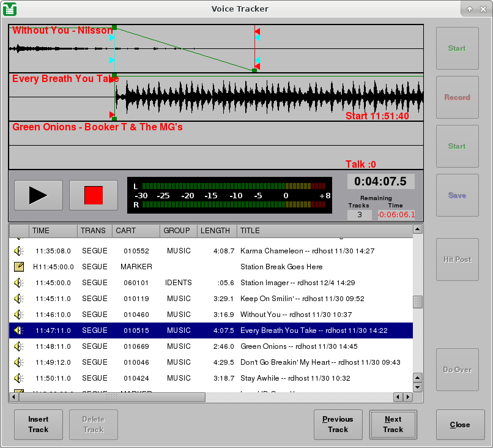Select the Play transport icon
The image size is (493, 448).
tap(38, 195)
